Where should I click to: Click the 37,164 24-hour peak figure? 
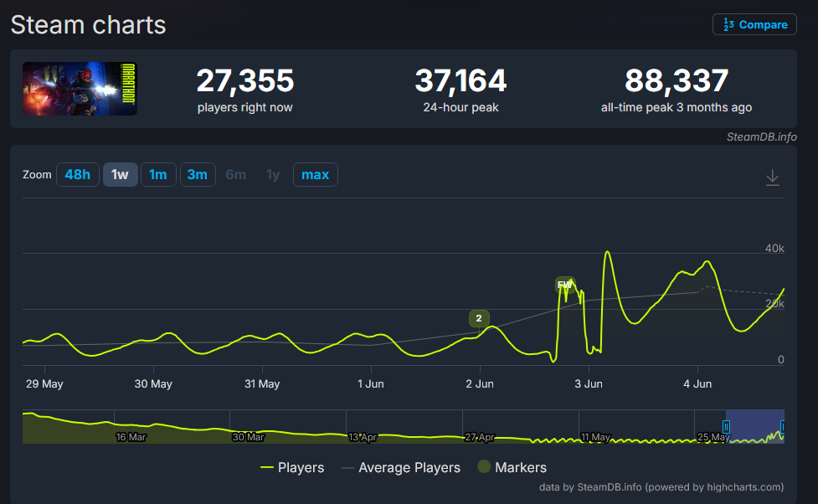pos(460,81)
